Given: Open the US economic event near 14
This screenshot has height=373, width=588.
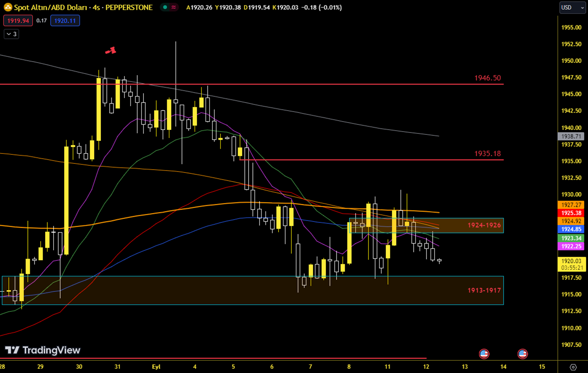Looking at the screenshot, I should pyautogui.click(x=523, y=354).
